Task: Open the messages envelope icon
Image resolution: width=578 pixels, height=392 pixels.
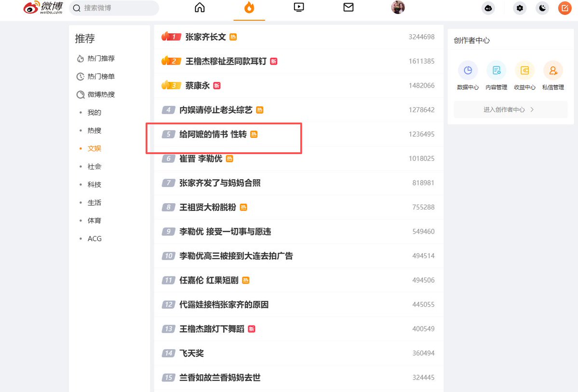Action: (349, 7)
